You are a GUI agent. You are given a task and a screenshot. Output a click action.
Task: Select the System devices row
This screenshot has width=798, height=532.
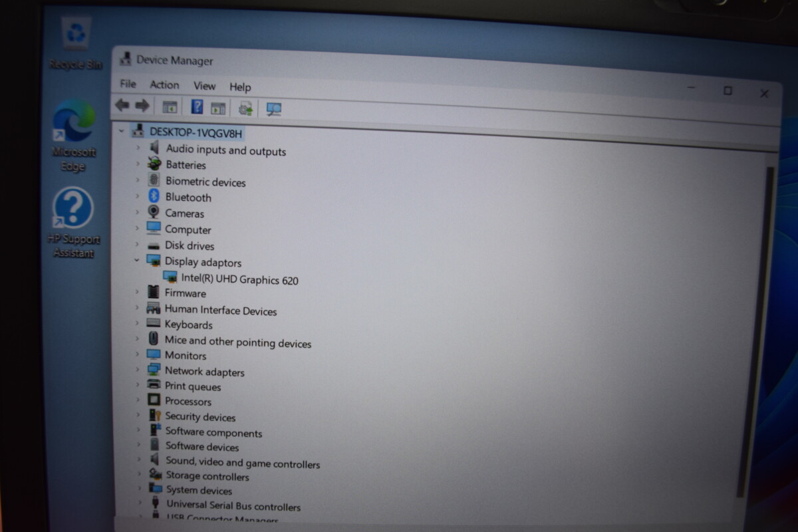pyautogui.click(x=199, y=490)
